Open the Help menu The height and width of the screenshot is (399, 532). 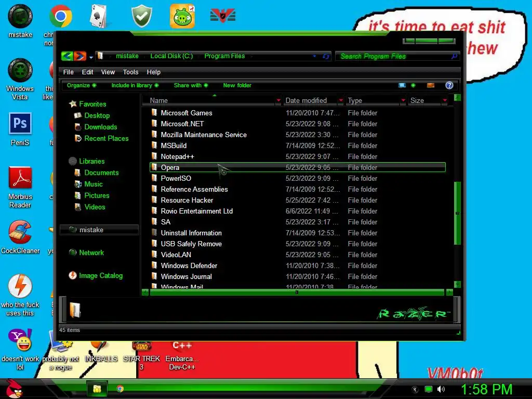point(153,72)
